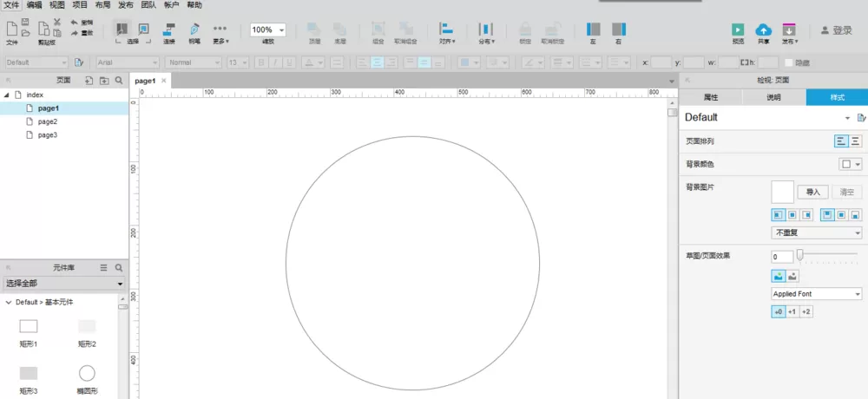Image resolution: width=868 pixels, height=399 pixels.
Task: Click the open folder icon
Action: (25, 33)
